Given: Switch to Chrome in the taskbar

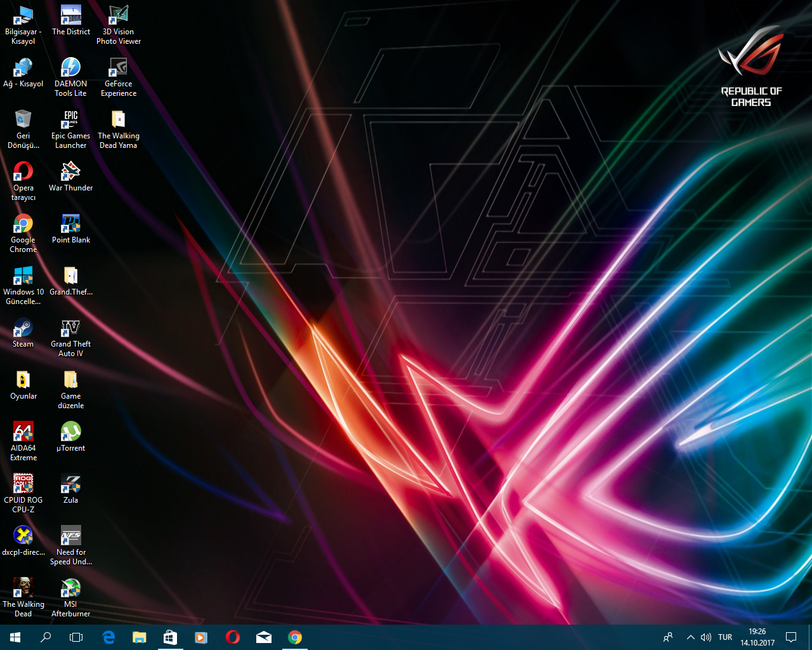Looking at the screenshot, I should click(294, 637).
